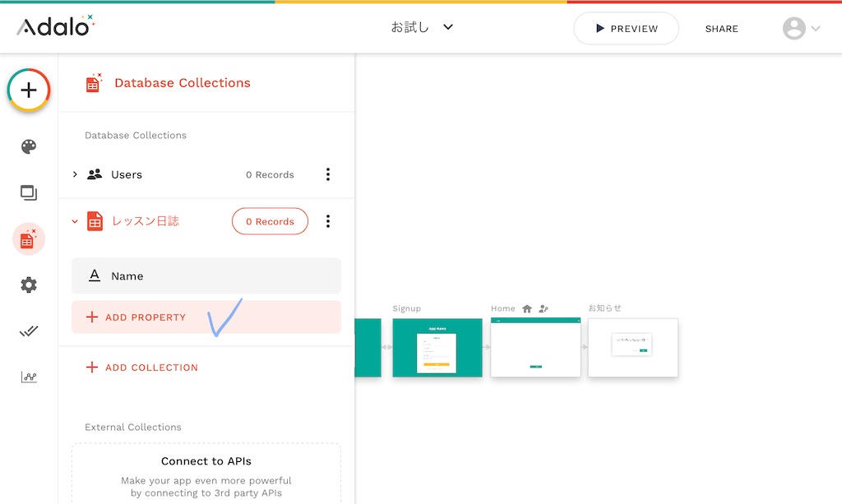
Task: Click the Database Collections panel title
Action: point(183,83)
